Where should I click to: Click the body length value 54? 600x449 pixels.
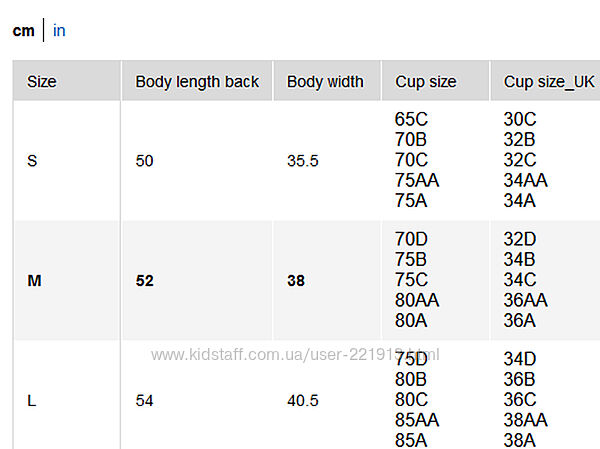145,400
